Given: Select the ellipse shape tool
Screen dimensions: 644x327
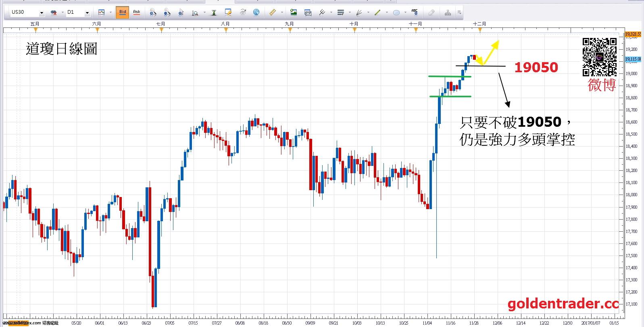Looking at the screenshot, I should click(x=396, y=13).
